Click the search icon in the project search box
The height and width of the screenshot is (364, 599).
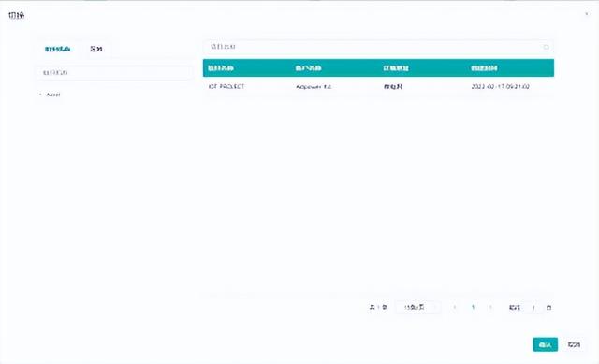(546, 47)
